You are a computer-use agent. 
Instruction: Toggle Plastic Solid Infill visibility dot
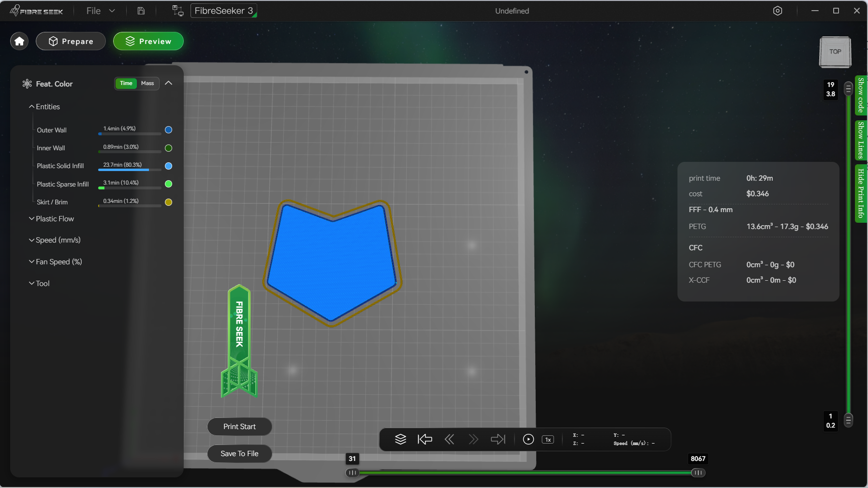(x=169, y=166)
